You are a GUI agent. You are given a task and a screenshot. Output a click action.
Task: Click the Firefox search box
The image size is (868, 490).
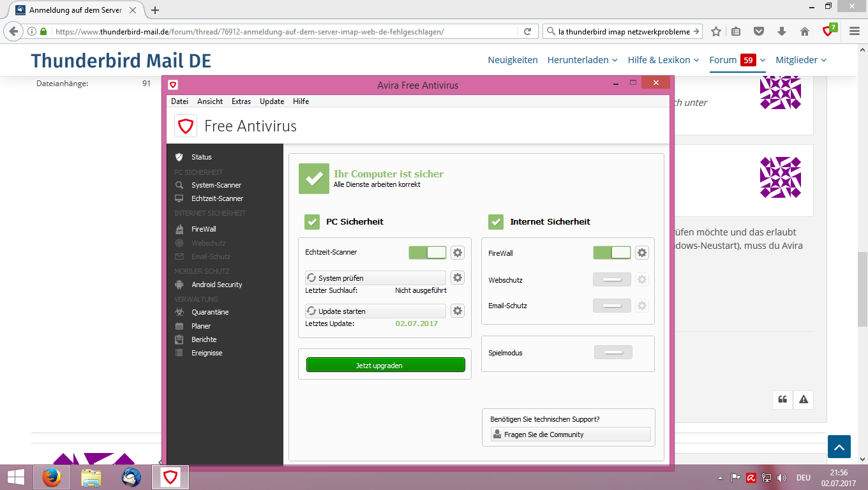[623, 31]
